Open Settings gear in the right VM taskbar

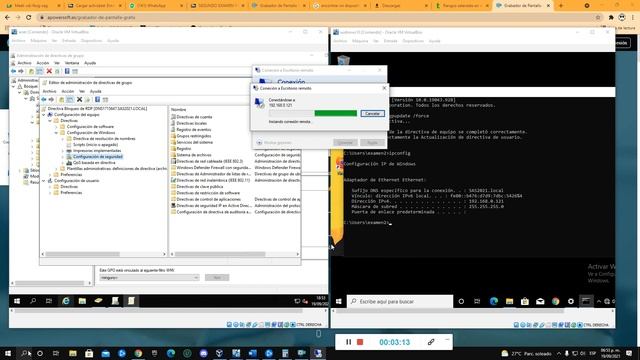(571, 301)
